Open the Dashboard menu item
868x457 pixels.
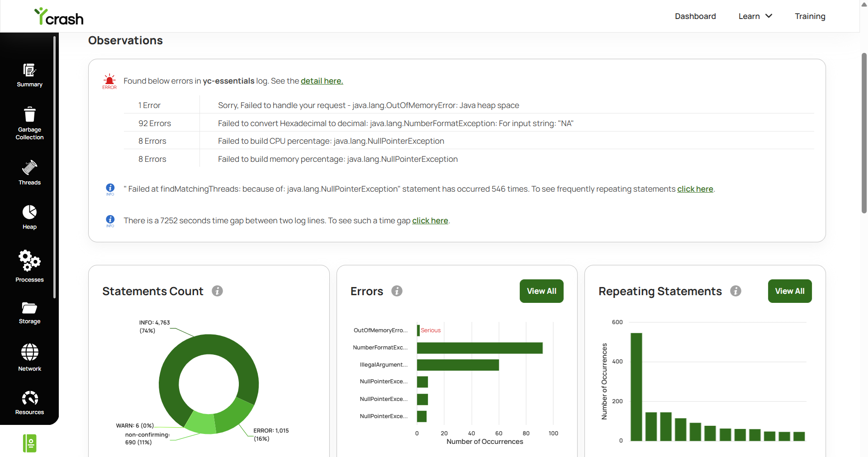click(x=695, y=16)
